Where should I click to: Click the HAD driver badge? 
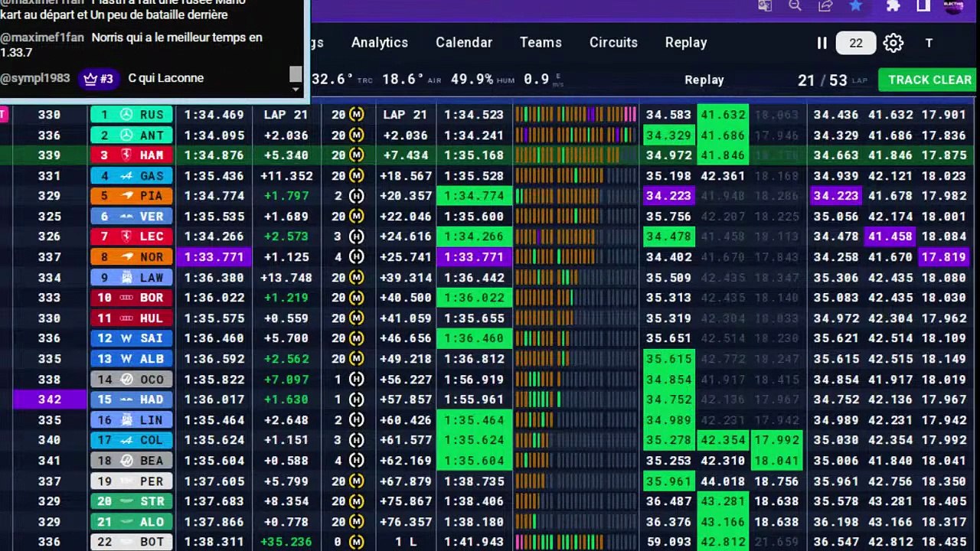132,399
